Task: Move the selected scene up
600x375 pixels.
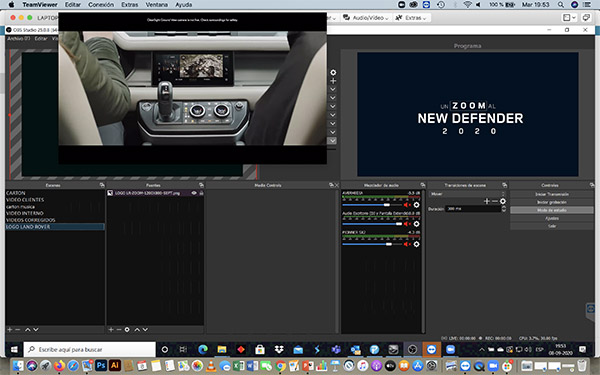Action: (x=28, y=329)
